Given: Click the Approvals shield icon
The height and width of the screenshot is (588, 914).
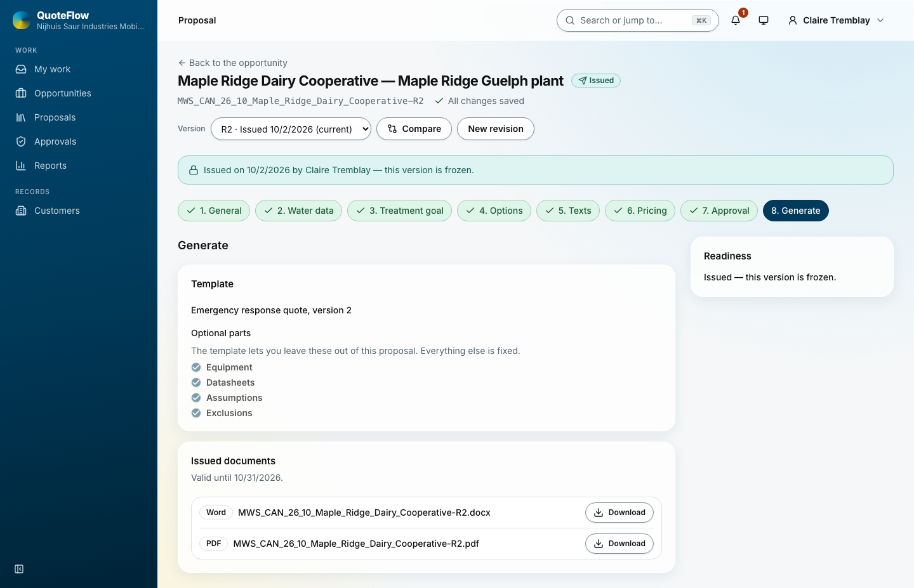Looking at the screenshot, I should (21, 141).
